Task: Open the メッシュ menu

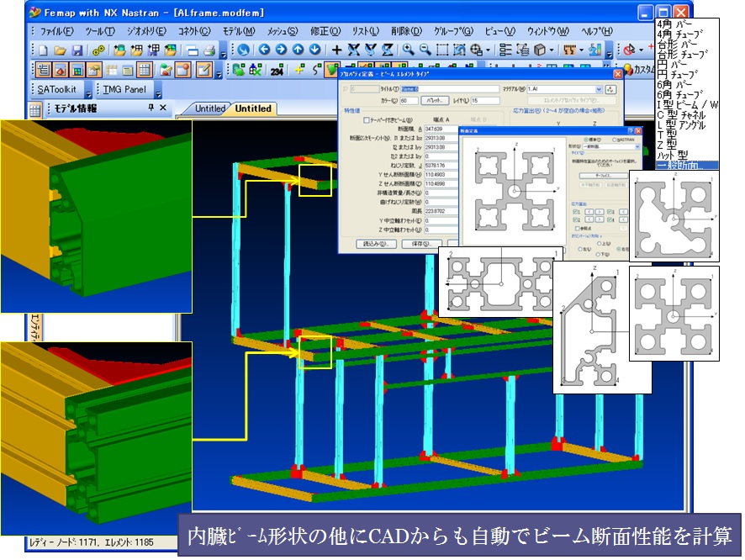Action: [282, 31]
